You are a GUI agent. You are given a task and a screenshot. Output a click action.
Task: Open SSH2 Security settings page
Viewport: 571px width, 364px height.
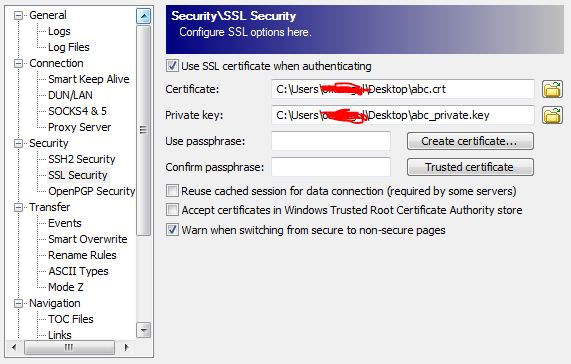click(82, 159)
